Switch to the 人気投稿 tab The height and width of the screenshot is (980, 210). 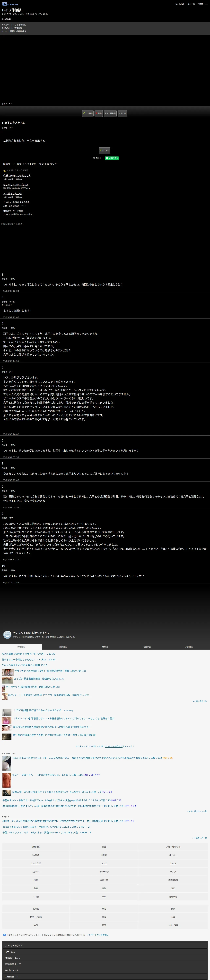click(189, 647)
